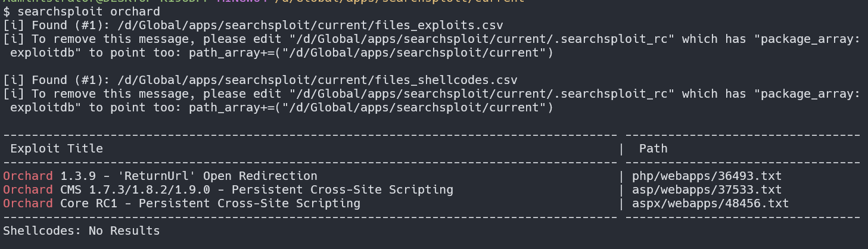This screenshot has height=249, width=868.
Task: Click the 'Path' column header
Action: tap(654, 148)
